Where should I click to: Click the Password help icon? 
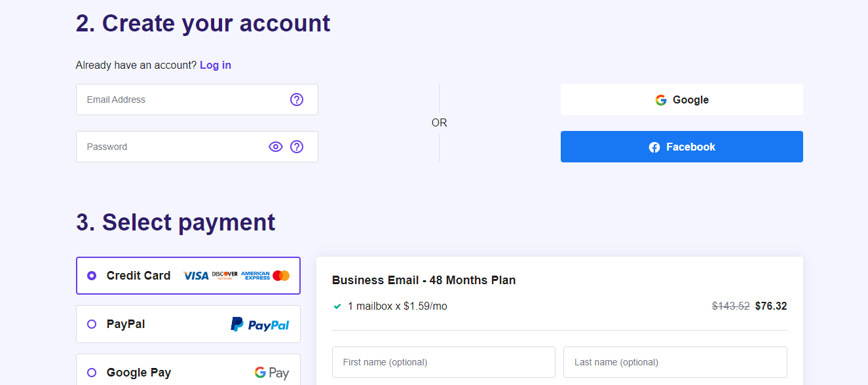(x=297, y=146)
